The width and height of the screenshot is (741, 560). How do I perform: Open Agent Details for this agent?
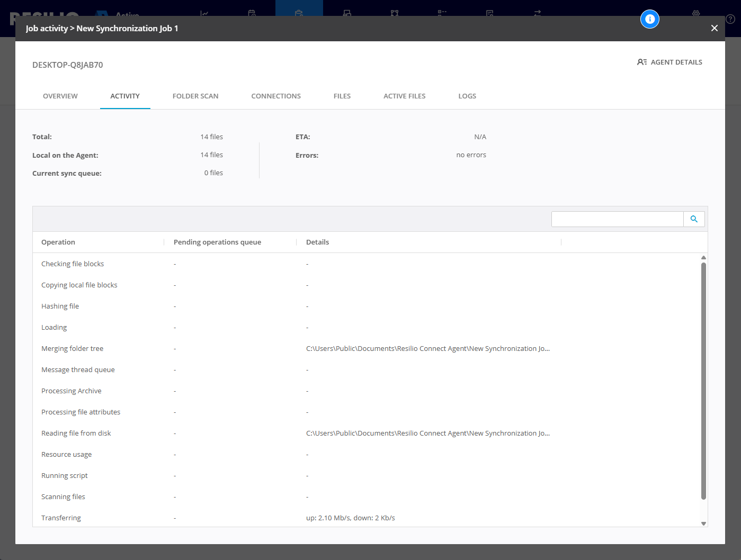(669, 62)
